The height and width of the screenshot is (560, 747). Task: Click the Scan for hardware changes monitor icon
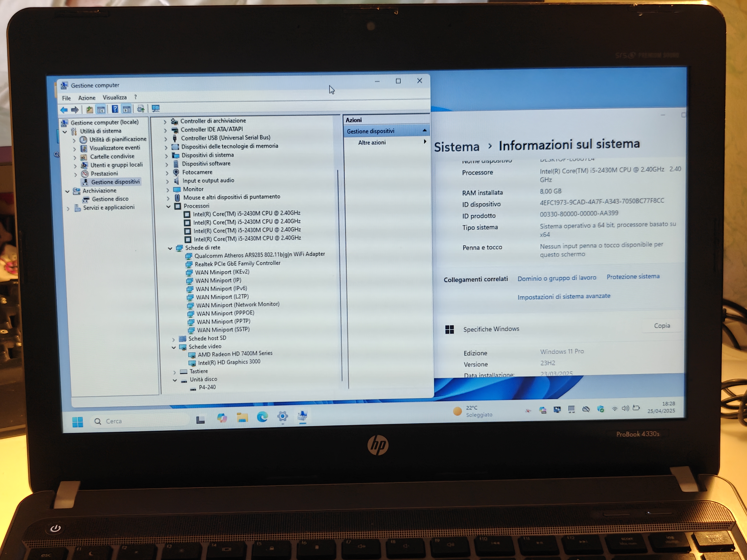[155, 108]
